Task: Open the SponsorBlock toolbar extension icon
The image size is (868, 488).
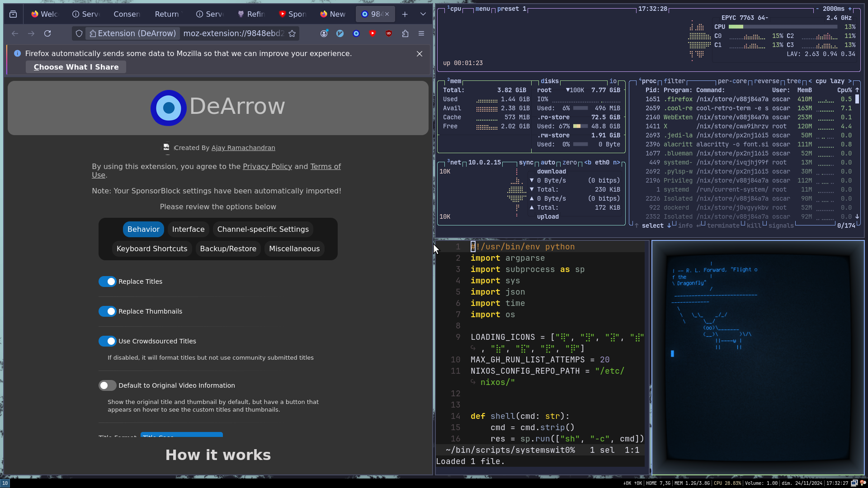Action: 373,33
